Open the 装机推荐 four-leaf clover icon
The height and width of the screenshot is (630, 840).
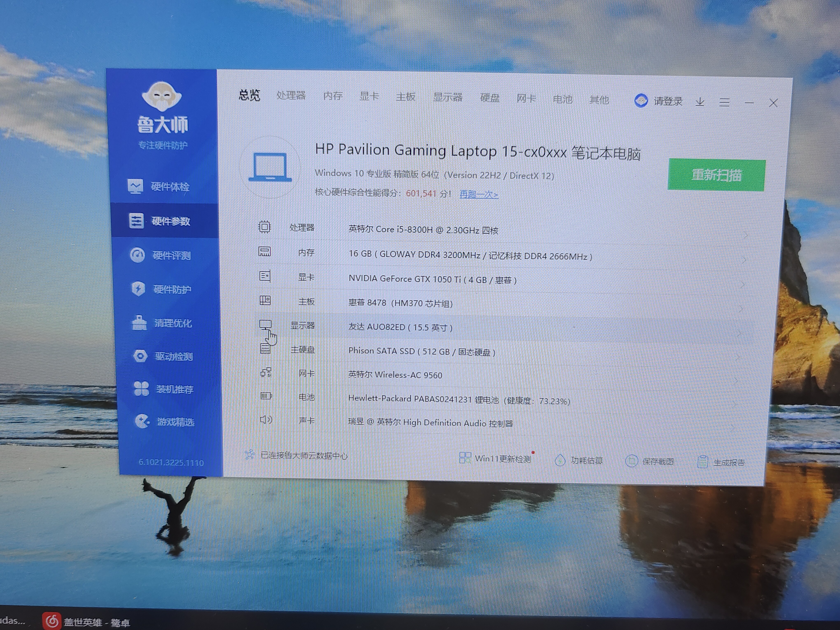[141, 389]
